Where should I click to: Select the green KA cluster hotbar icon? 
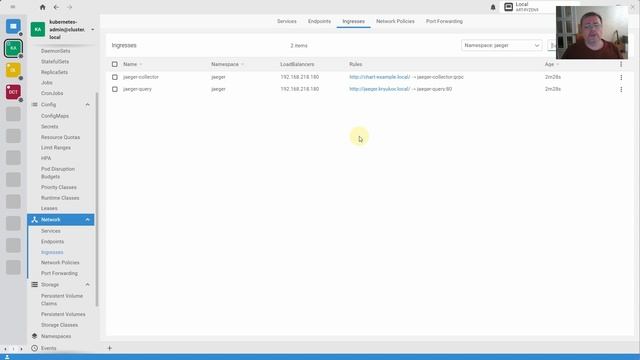13,48
